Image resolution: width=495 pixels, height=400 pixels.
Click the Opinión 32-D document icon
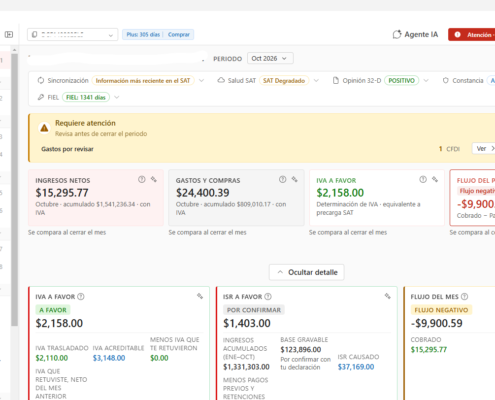point(336,80)
